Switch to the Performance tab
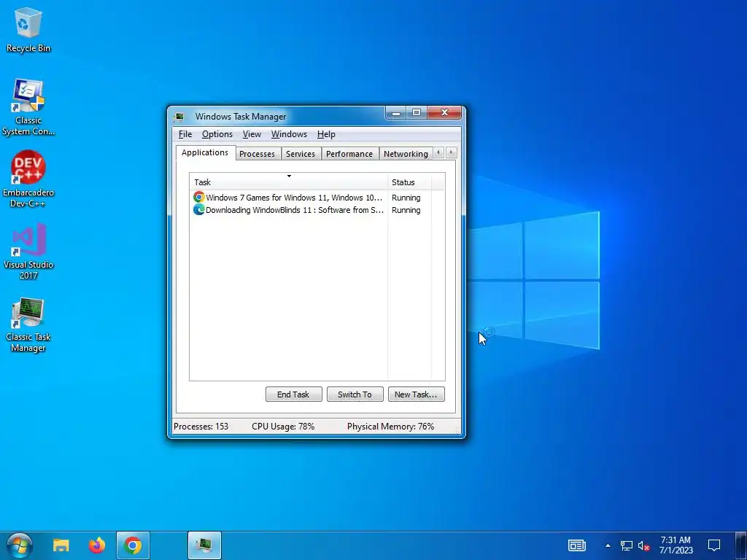This screenshot has height=560, width=747. point(349,154)
